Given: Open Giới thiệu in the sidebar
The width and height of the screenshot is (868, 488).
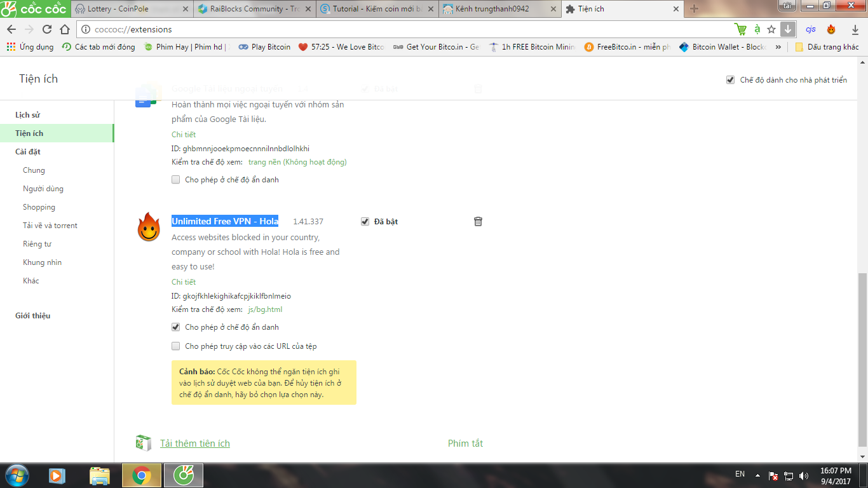Looking at the screenshot, I should tap(32, 316).
